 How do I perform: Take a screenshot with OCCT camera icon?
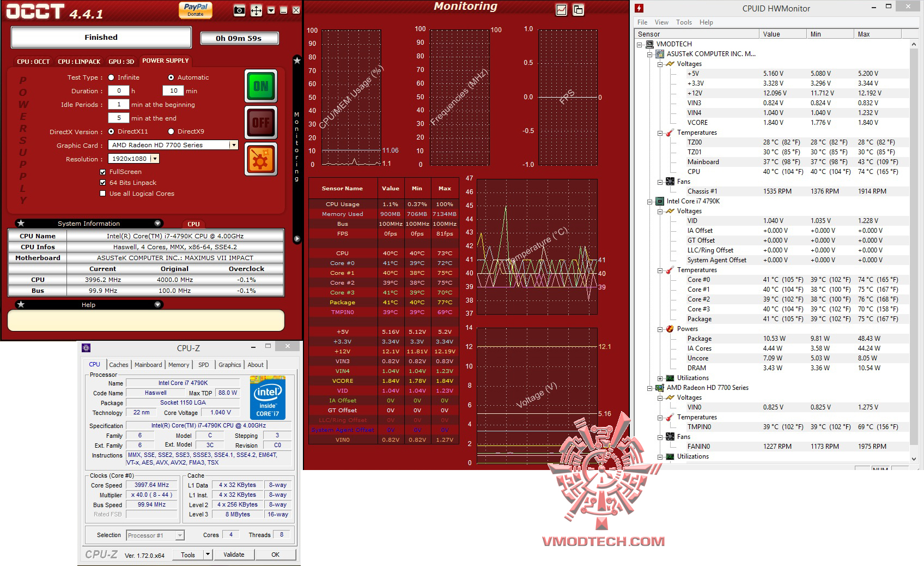(239, 10)
